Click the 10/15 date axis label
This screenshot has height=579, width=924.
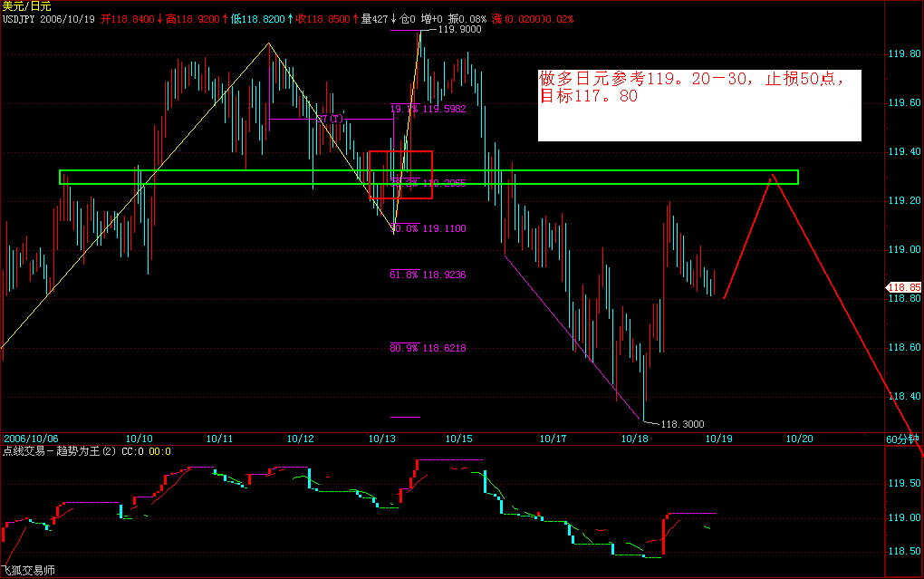pos(459,439)
